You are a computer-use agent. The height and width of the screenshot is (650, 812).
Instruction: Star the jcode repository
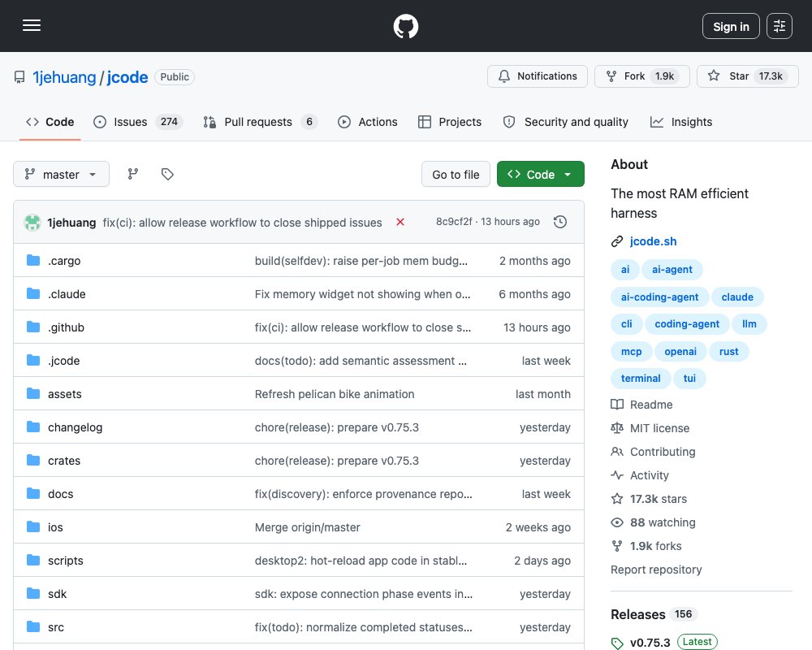pos(747,76)
